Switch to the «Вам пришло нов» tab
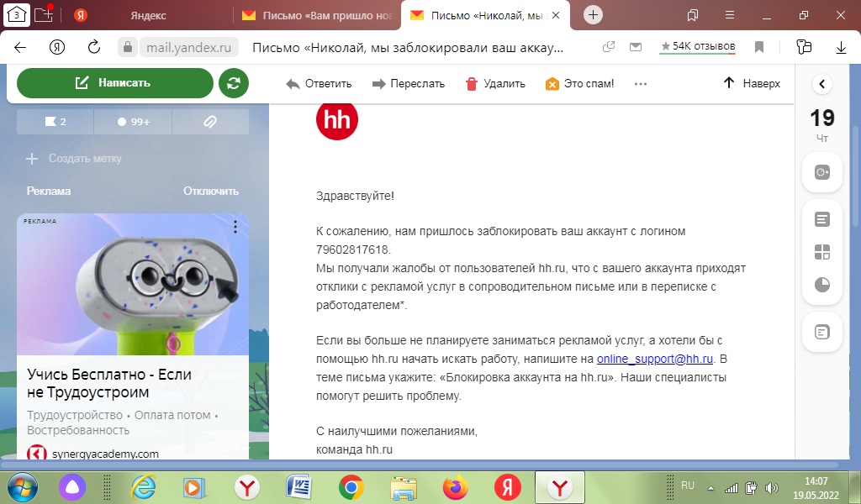This screenshot has width=861, height=504. click(x=315, y=15)
